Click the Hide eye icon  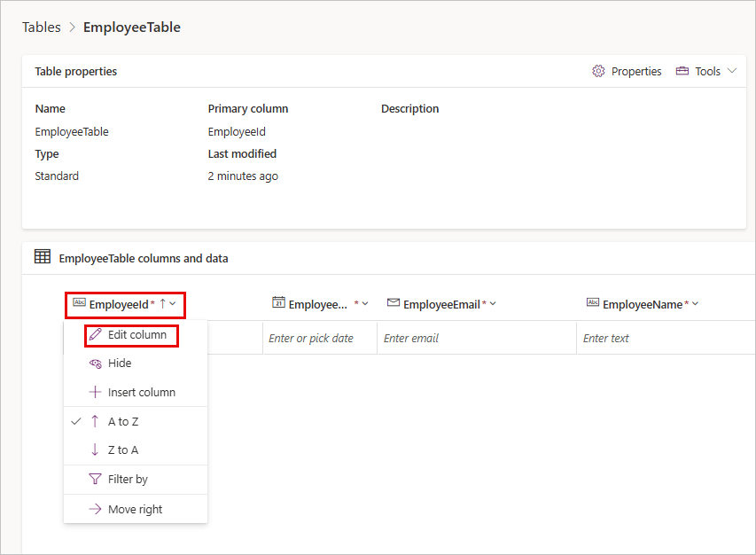(95, 363)
